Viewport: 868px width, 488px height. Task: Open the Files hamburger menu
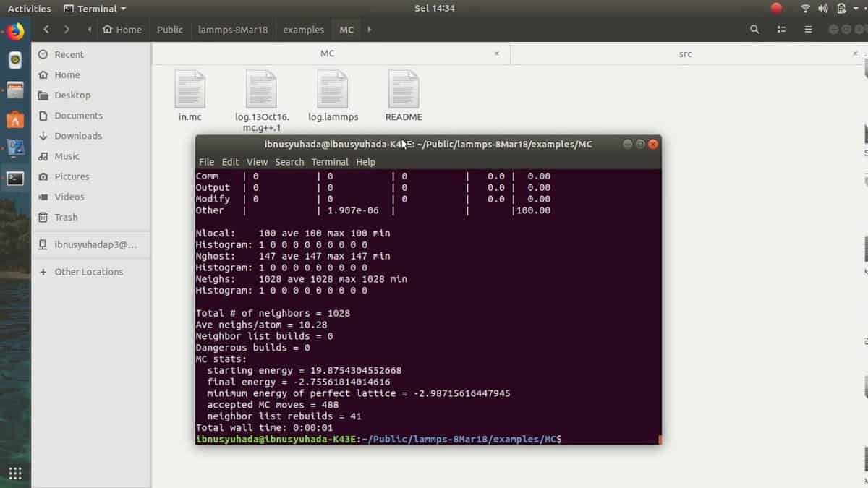click(808, 30)
